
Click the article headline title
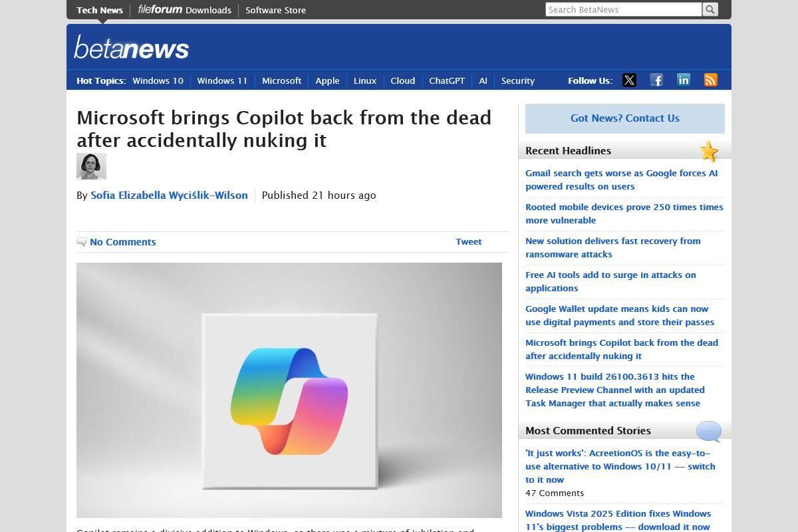(x=284, y=128)
